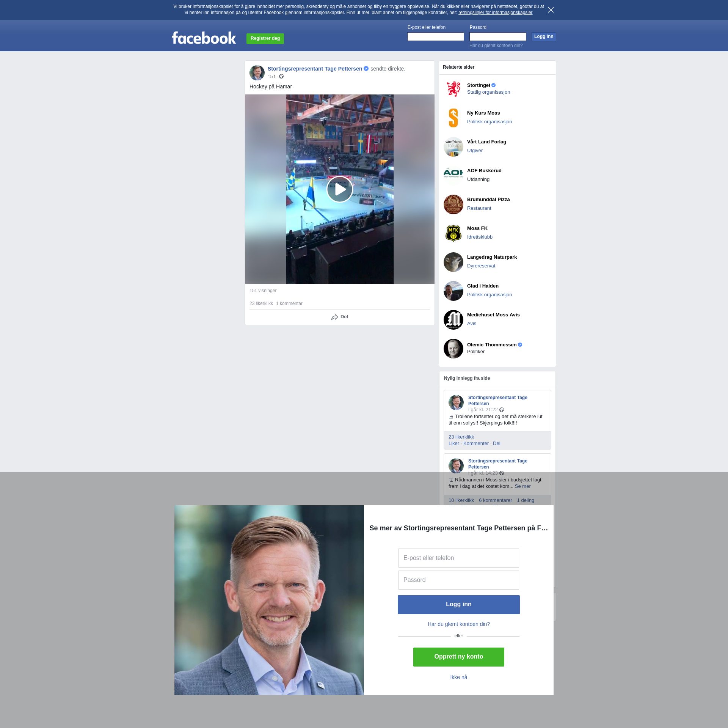Viewport: 728px width, 728px height.
Task: Dismiss dialog with Ikke nå
Action: (459, 677)
